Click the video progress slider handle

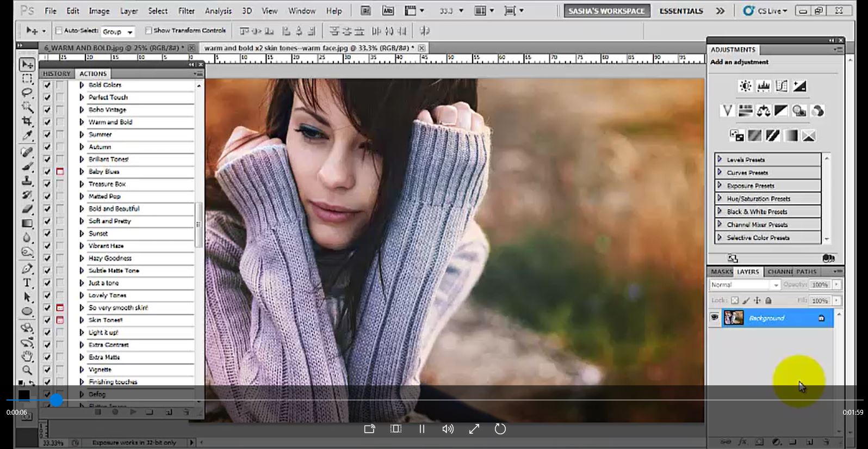[x=56, y=401]
